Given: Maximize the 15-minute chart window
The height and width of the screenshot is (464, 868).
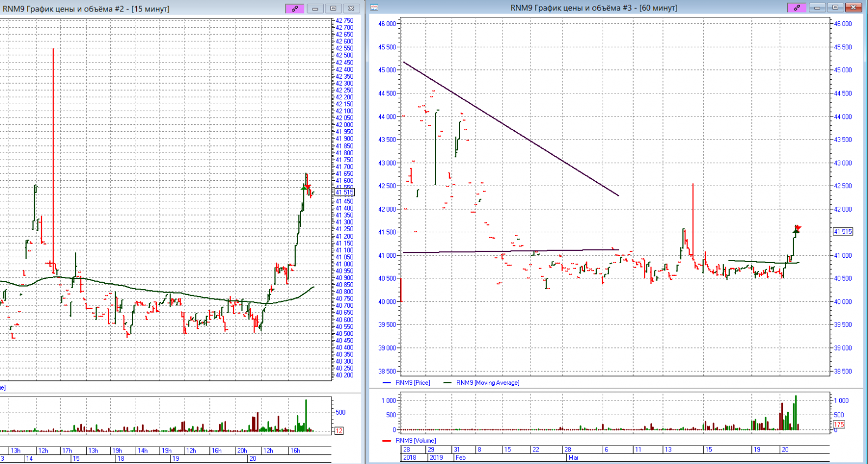Looking at the screenshot, I should 333,8.
